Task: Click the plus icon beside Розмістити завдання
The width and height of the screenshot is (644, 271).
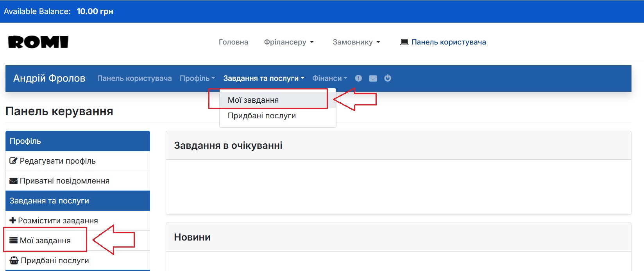Action: coord(13,221)
